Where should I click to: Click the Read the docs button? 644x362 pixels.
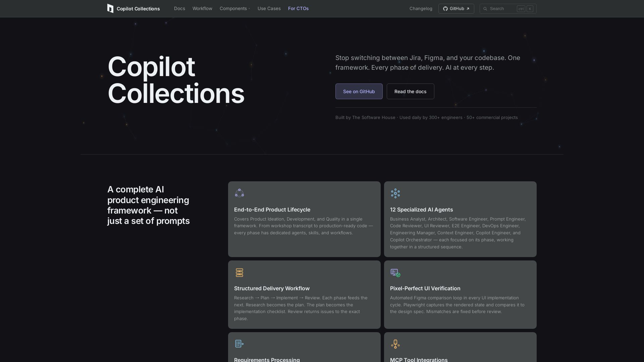pos(410,91)
